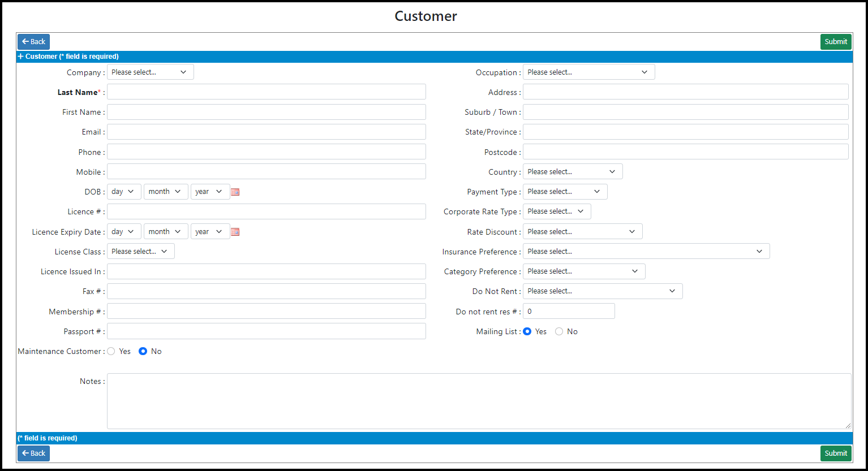Expand the Corporate Rate Type dropdown
Viewport: 868px width, 471px height.
pyautogui.click(x=557, y=211)
